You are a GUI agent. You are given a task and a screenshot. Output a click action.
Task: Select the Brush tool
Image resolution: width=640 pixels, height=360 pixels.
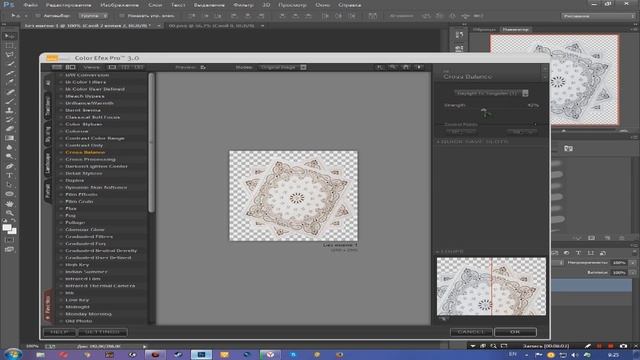(9, 101)
